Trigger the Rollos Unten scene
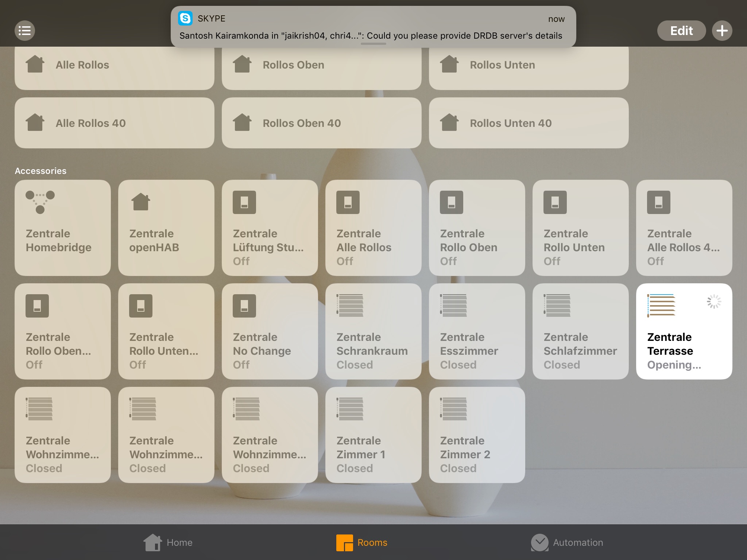747x560 pixels. (x=529, y=65)
